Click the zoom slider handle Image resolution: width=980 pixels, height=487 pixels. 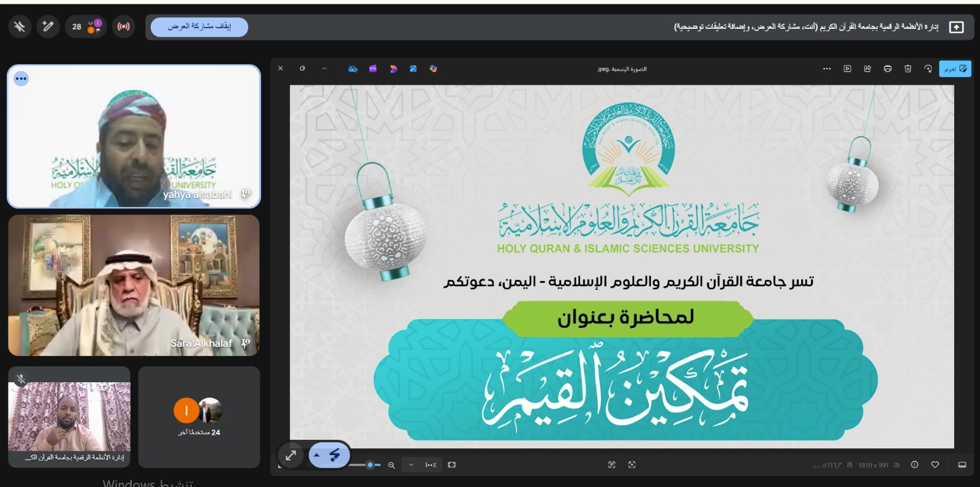[370, 465]
